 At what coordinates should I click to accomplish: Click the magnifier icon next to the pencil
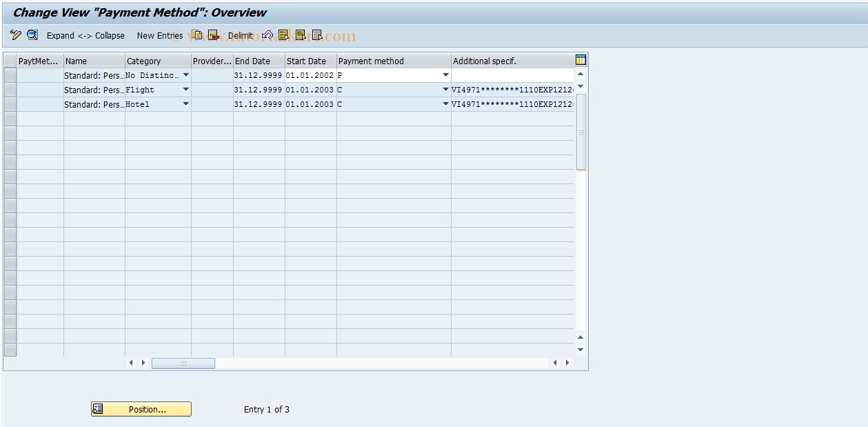32,35
